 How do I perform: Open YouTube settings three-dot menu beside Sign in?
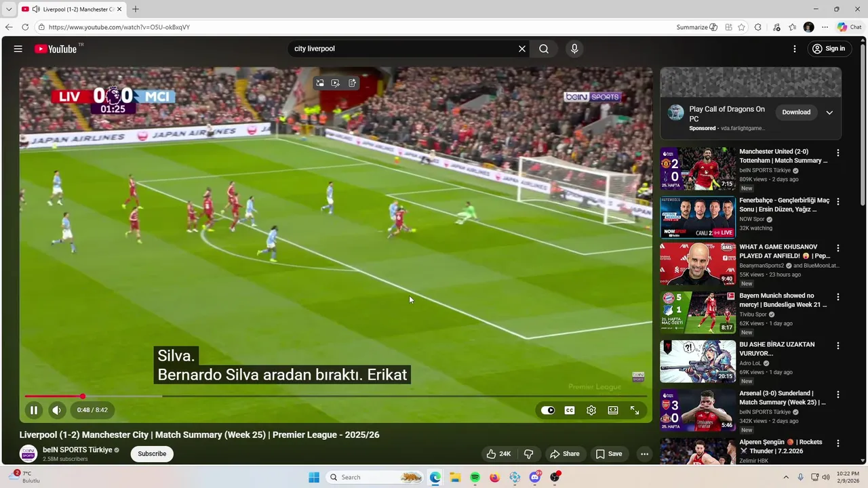tap(795, 49)
